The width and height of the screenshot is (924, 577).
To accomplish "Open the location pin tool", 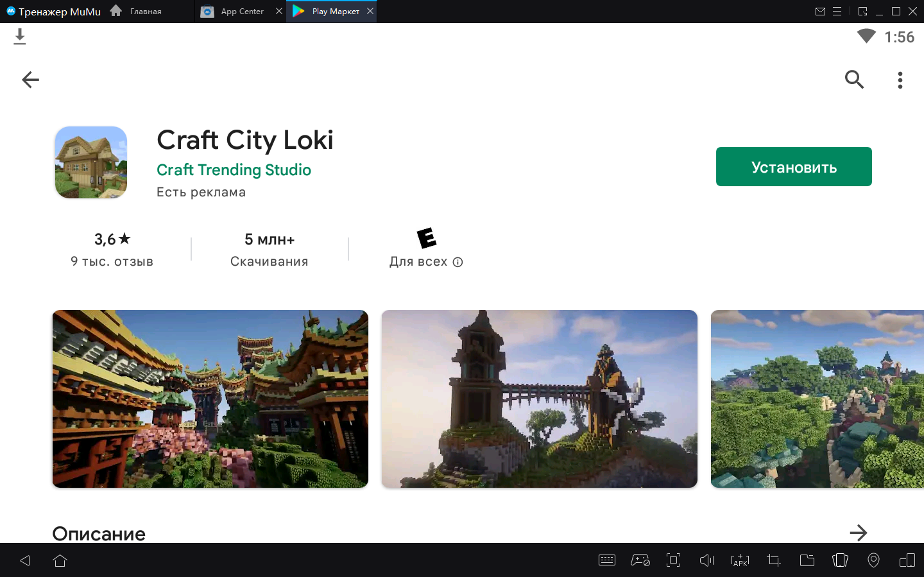I will pyautogui.click(x=873, y=560).
